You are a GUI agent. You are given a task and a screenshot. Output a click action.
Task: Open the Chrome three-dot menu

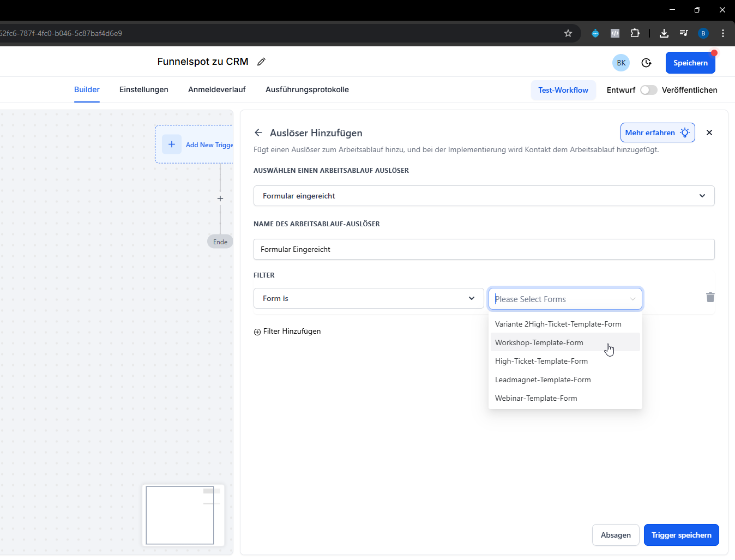click(x=723, y=33)
